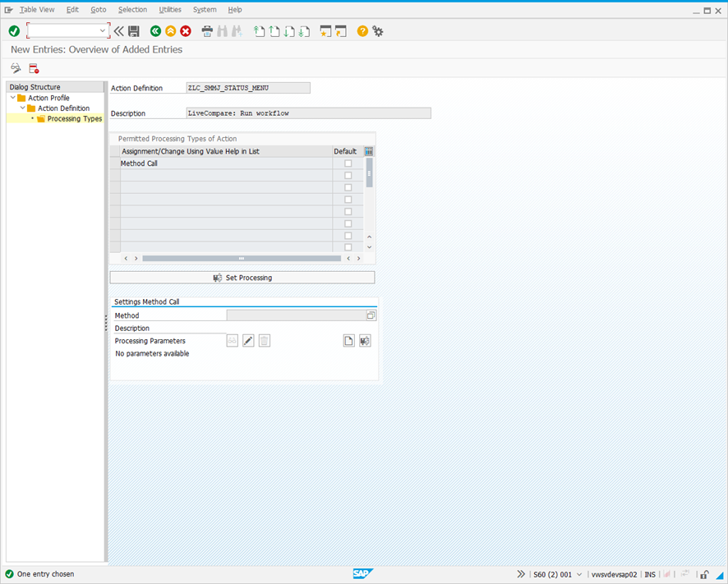Check the third row Default checkbox

348,187
